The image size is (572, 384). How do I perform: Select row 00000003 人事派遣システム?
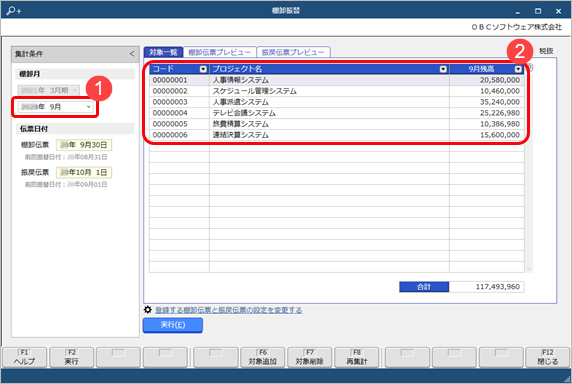coord(336,102)
